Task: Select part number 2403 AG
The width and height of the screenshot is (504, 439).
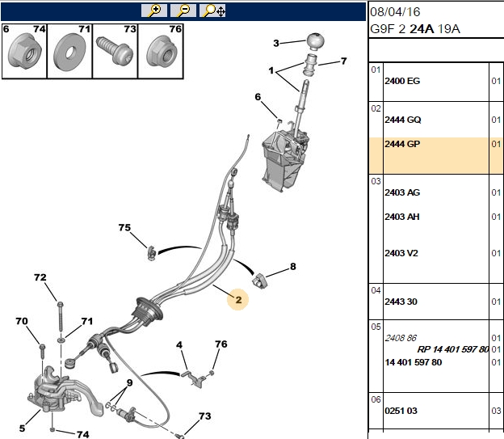Action: (402, 192)
